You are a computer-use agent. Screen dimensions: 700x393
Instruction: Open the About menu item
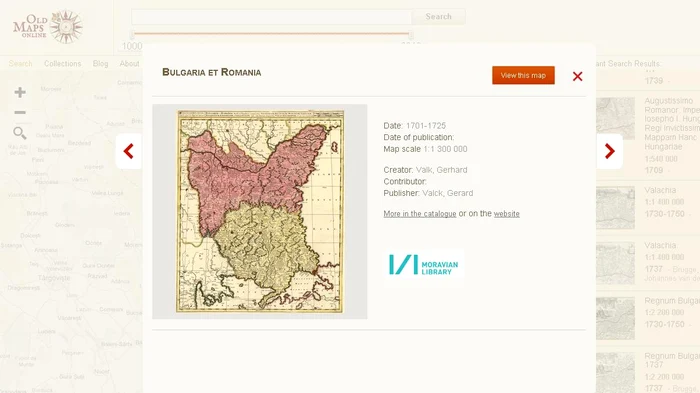coord(129,63)
